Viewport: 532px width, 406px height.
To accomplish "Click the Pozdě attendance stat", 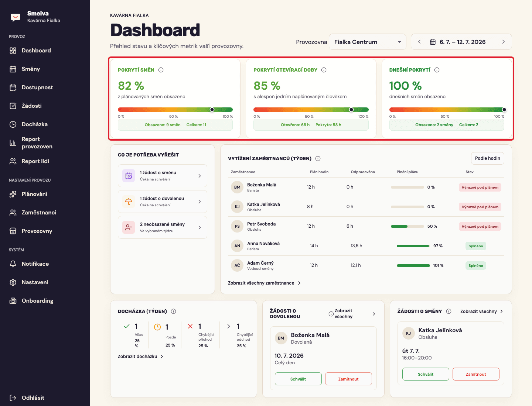I will (166, 335).
